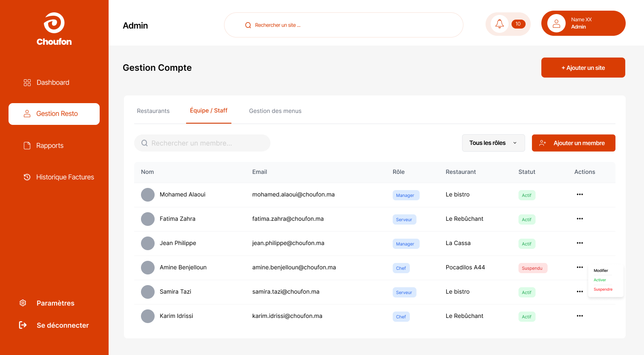Viewport: 644px width, 355px height.
Task: Click the Manager role badge for Mohamed Alaoui
Action: point(405,195)
